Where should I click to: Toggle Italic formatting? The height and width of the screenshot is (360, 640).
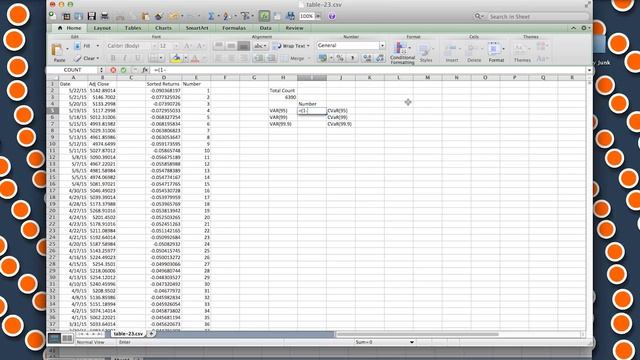click(x=125, y=58)
